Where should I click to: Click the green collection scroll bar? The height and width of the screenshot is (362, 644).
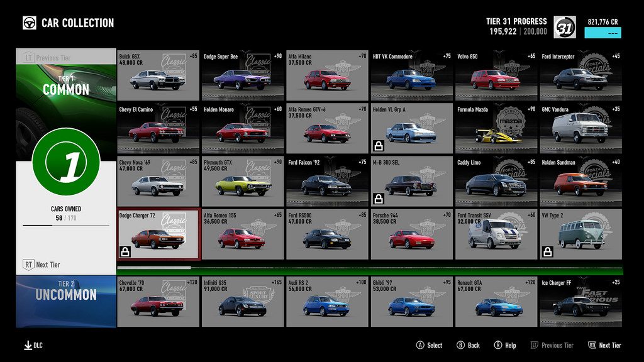[370, 268]
